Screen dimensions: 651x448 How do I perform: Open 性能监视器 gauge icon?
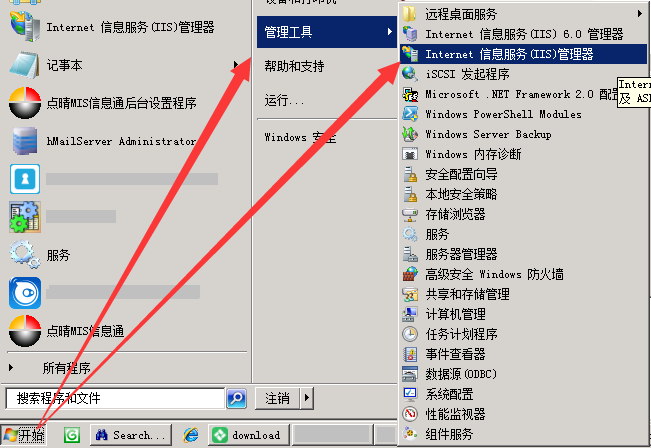(x=410, y=414)
